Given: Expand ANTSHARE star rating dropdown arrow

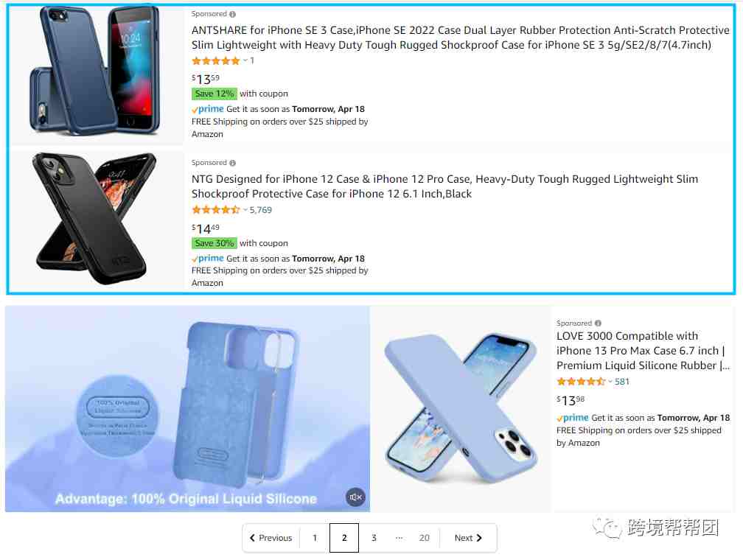Looking at the screenshot, I should click(x=245, y=60).
